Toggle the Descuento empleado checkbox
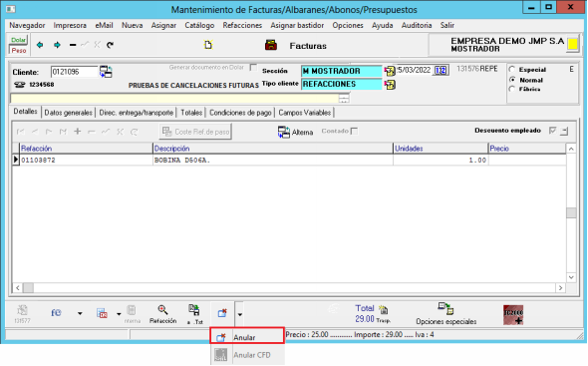Image resolution: width=588 pixels, height=366 pixels. (x=553, y=131)
